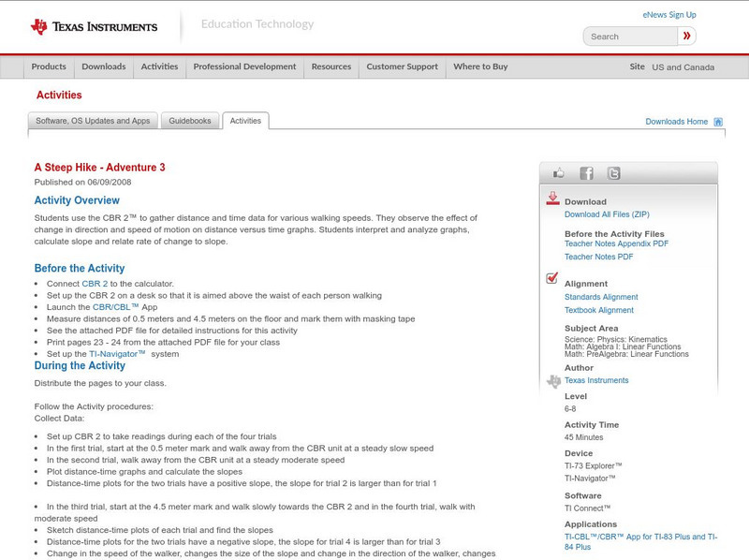
Task: Click the 6-8 level value
Action: [x=570, y=409]
